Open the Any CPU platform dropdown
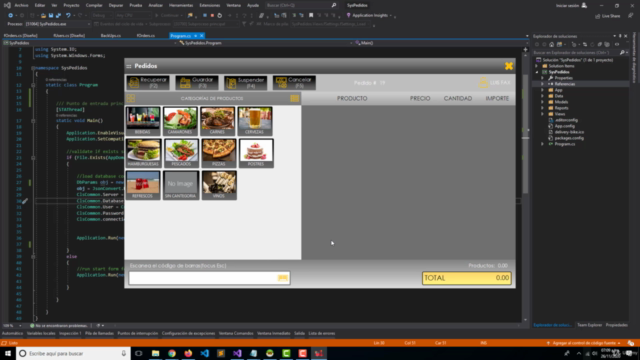Screen dimensions: 640x360 [x=132, y=16]
